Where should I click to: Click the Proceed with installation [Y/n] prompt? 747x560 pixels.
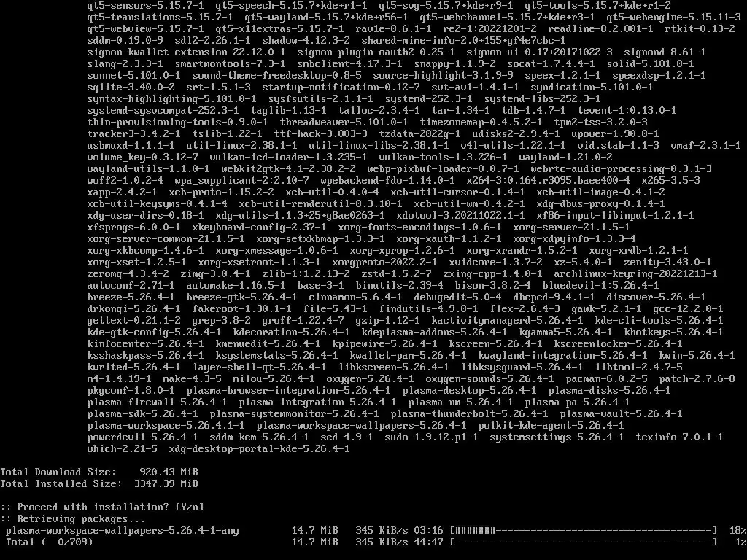[x=102, y=507]
